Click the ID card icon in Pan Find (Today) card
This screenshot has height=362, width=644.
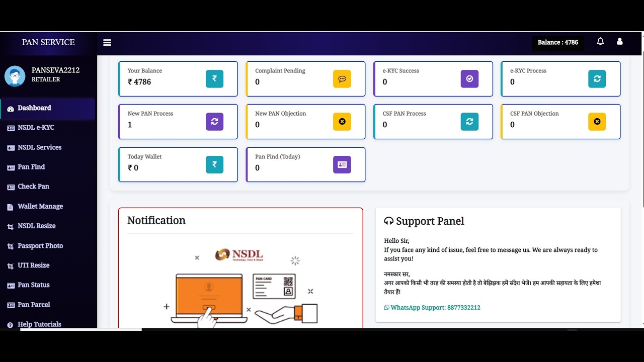342,164
